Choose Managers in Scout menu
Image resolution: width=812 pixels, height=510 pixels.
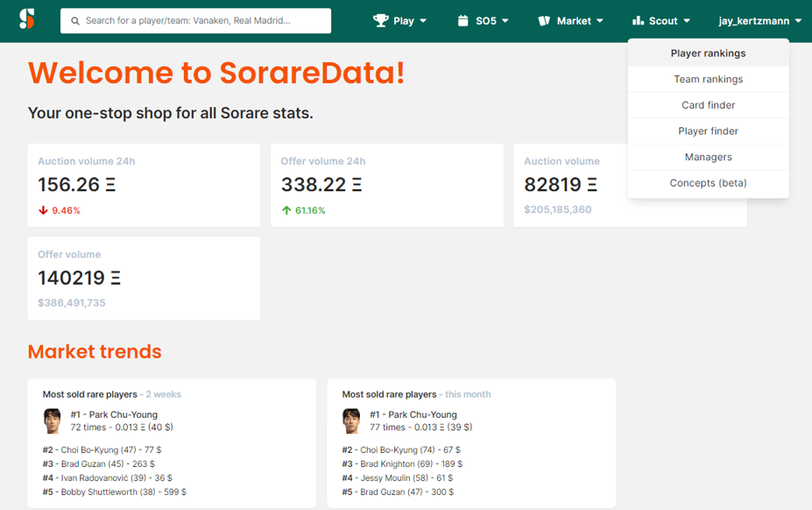tap(708, 157)
